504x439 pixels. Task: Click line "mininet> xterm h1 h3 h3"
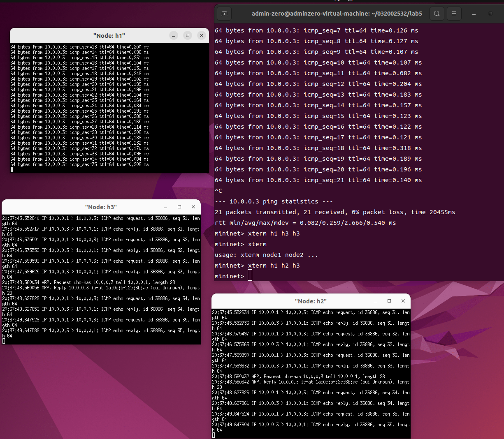(x=257, y=233)
